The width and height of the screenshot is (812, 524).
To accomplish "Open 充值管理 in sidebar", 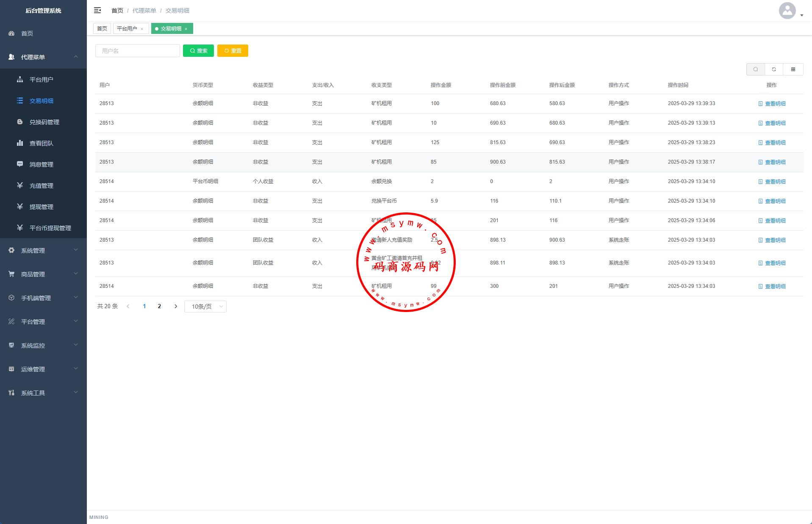I will point(43,186).
